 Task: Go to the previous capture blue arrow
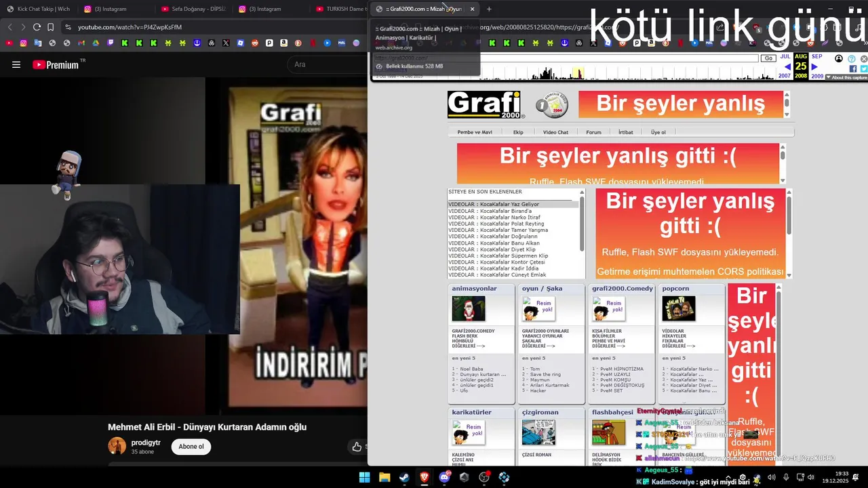(787, 66)
